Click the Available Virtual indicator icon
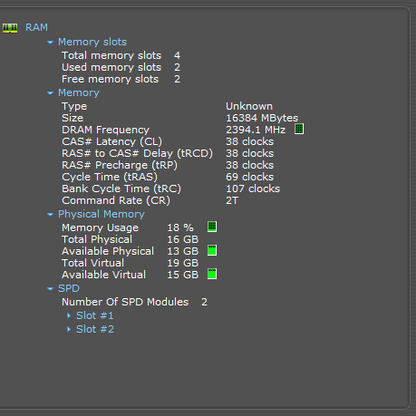Screen dimensions: 416x416 [x=212, y=274]
